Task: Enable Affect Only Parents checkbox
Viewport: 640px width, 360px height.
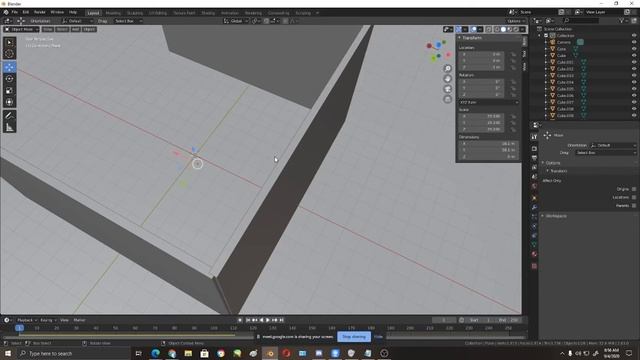Action: tap(634, 205)
